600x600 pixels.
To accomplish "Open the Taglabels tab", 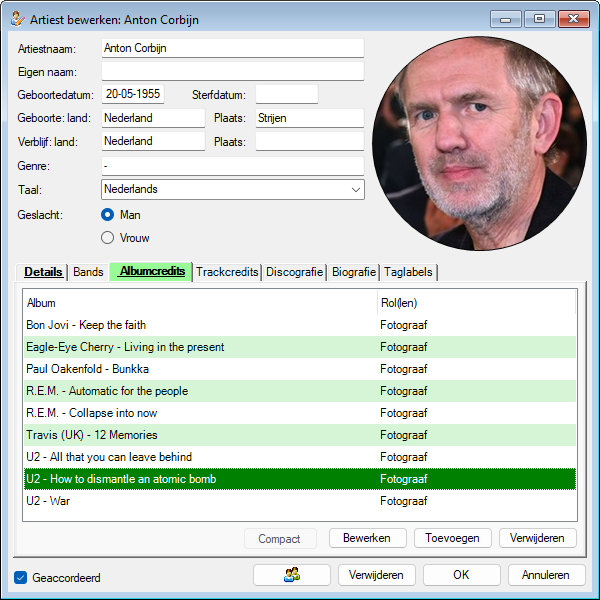I will pos(408,272).
